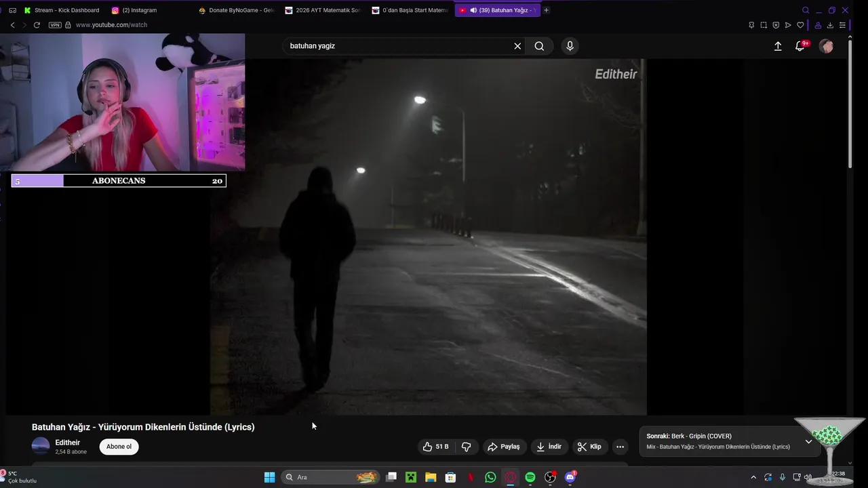
Task: Open the weather widget showing 5°C
Action: pos(19,477)
